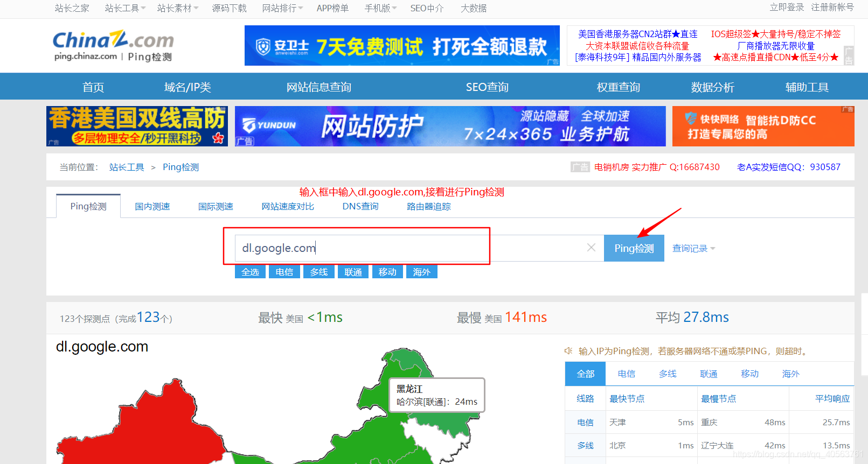Screen dimensions: 868x464
Task: Click the 平均响应 column header
Action: point(832,398)
